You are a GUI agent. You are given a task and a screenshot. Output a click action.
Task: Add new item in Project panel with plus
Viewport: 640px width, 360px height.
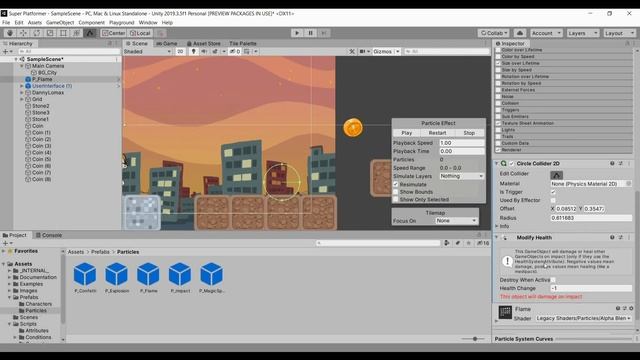click(7, 243)
